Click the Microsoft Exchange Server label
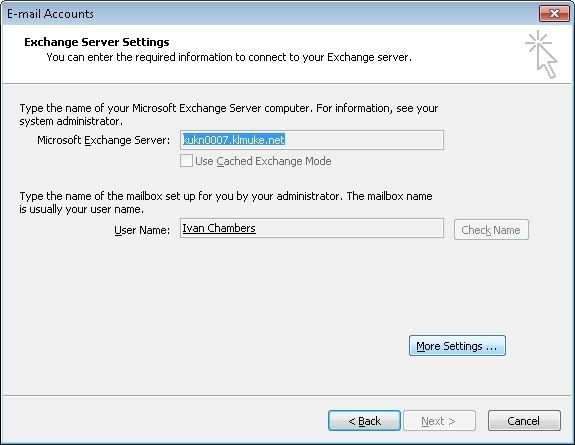The width and height of the screenshot is (575, 445). [104, 140]
